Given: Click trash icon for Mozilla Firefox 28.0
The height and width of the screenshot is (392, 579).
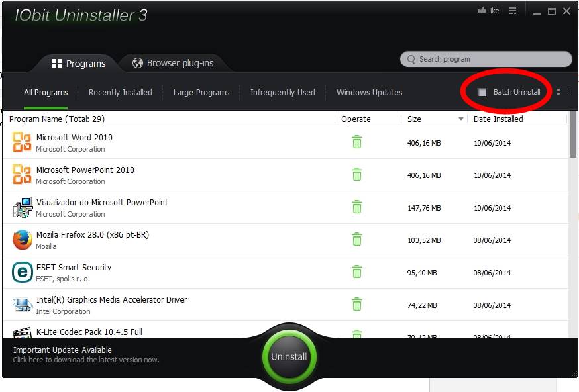Looking at the screenshot, I should click(356, 240).
